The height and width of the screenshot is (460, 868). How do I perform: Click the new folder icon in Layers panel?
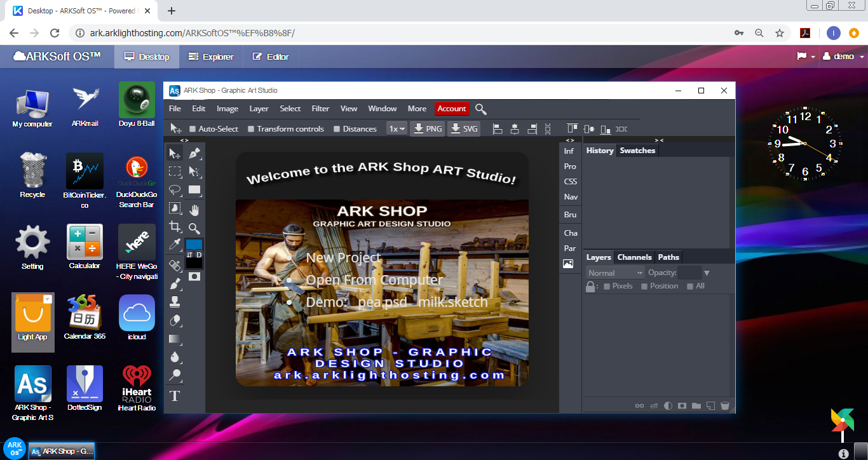tap(696, 406)
